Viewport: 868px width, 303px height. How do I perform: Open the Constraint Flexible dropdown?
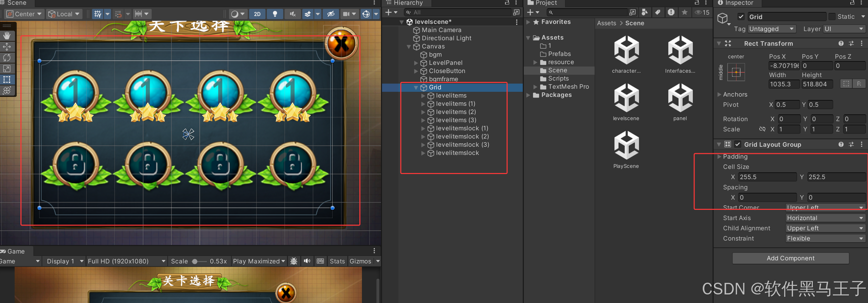pos(825,239)
